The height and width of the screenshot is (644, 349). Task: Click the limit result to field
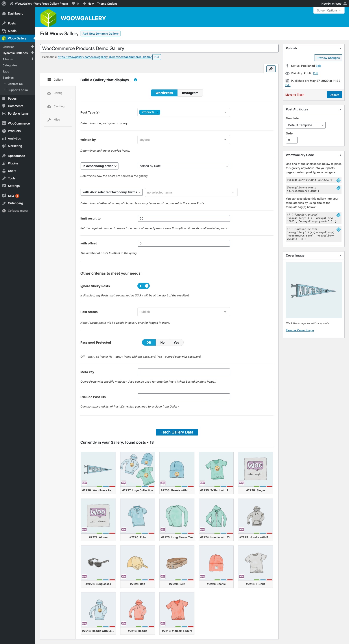[184, 218]
